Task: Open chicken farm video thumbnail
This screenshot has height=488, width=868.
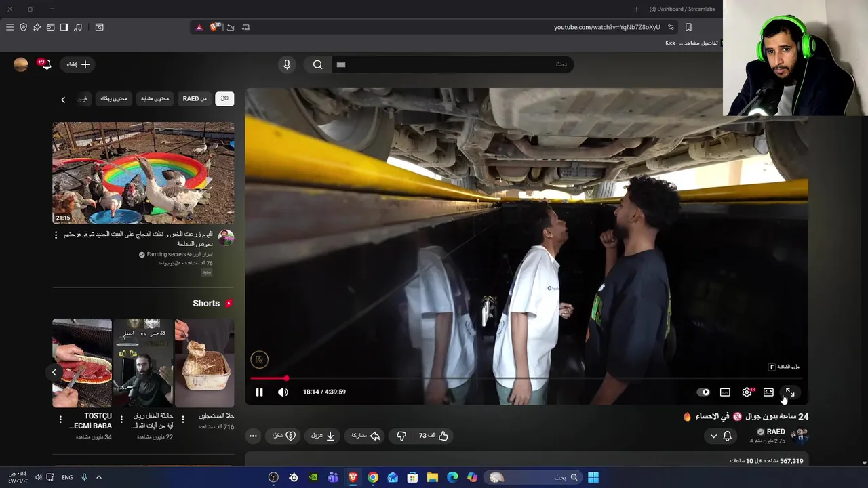Action: 143,173
